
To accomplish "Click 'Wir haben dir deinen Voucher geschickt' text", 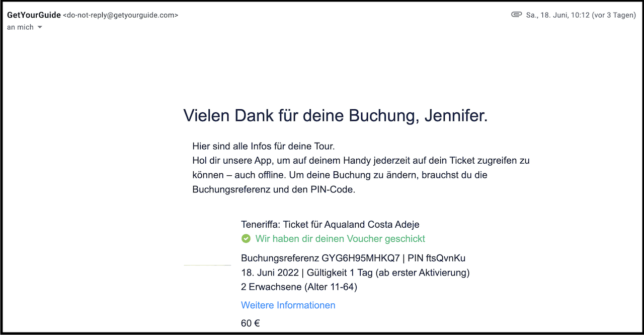I will (340, 239).
